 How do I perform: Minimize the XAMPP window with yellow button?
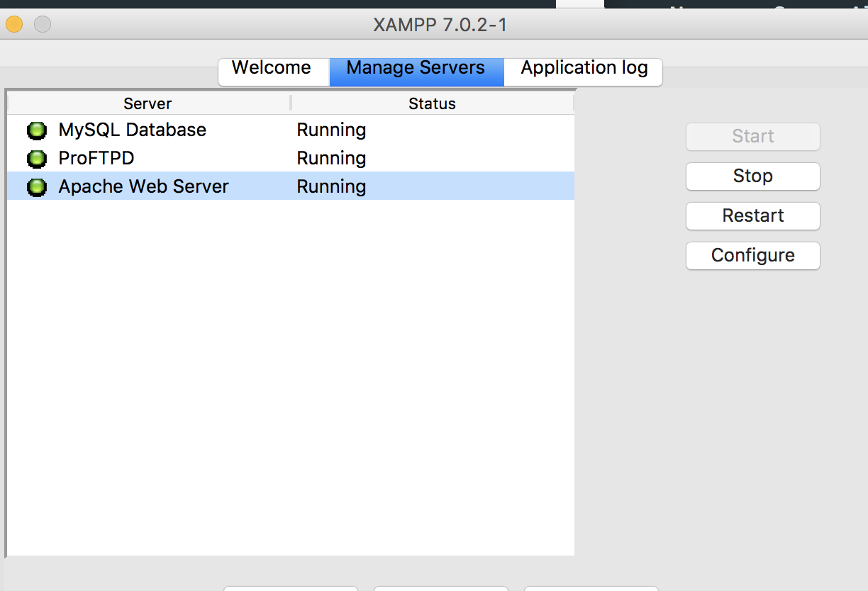point(14,25)
